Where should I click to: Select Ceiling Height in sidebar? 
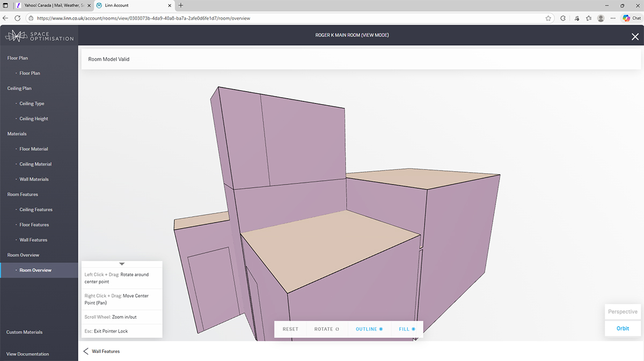34,119
